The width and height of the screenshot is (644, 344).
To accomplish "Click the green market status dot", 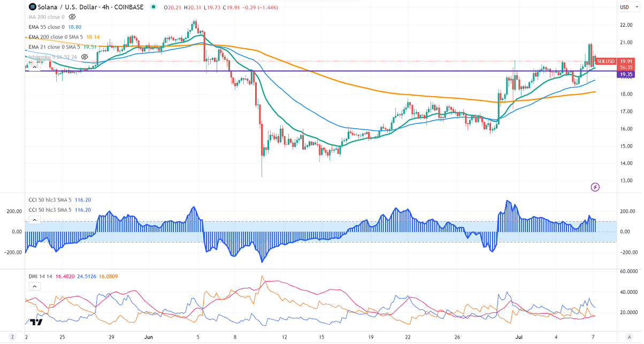I will [154, 7].
